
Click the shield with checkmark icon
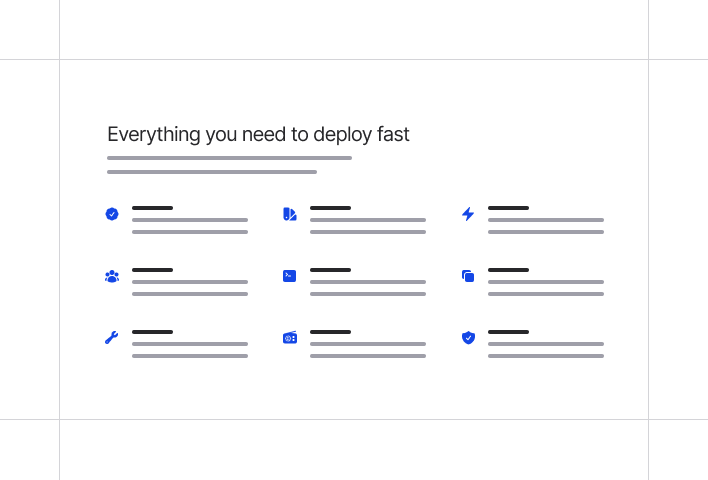[x=468, y=338]
